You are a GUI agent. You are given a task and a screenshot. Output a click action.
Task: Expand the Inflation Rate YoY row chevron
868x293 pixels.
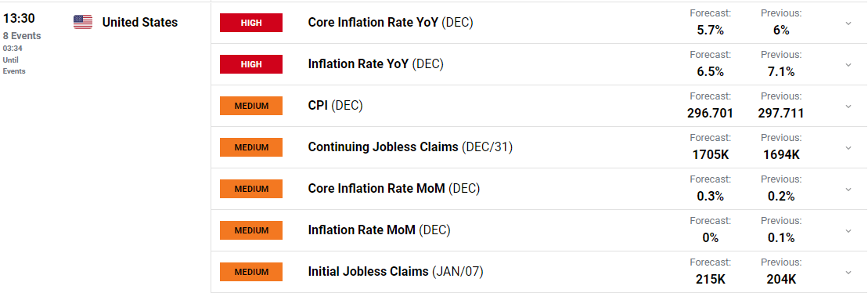pos(848,65)
